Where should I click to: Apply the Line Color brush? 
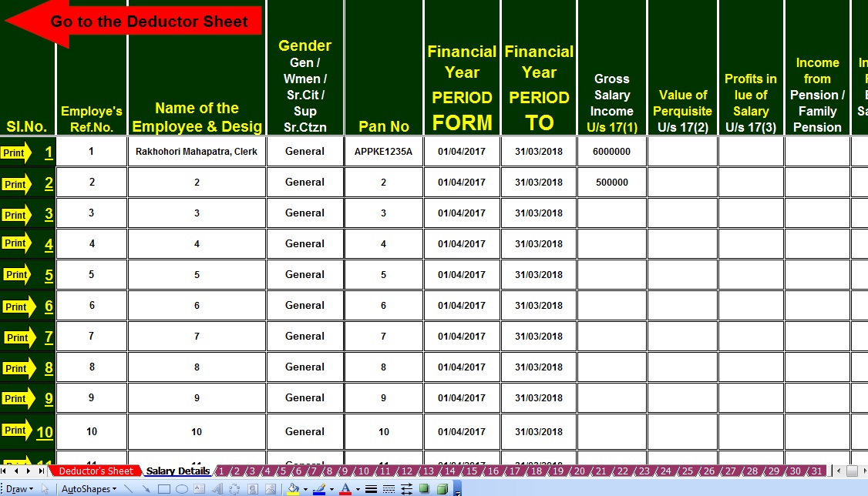(x=319, y=489)
